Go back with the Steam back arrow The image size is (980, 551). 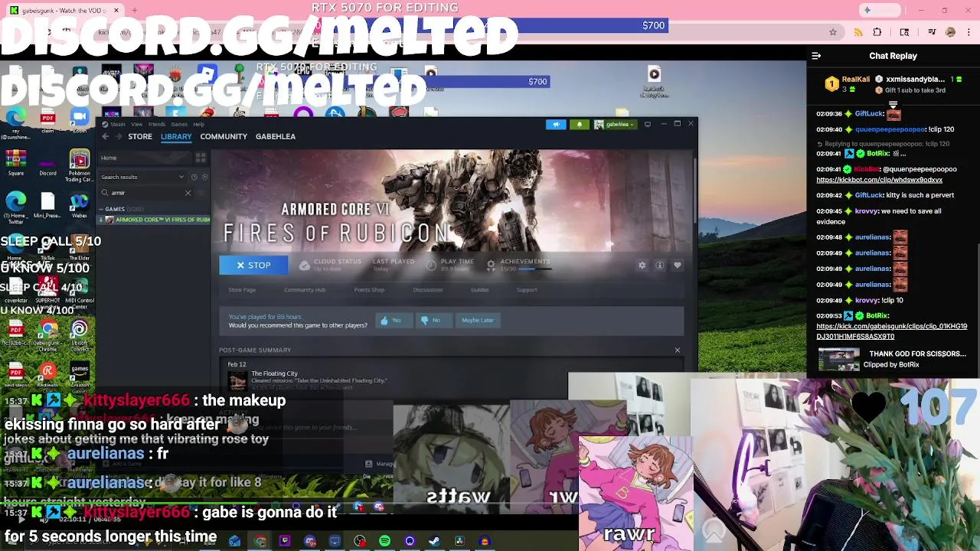(x=106, y=136)
